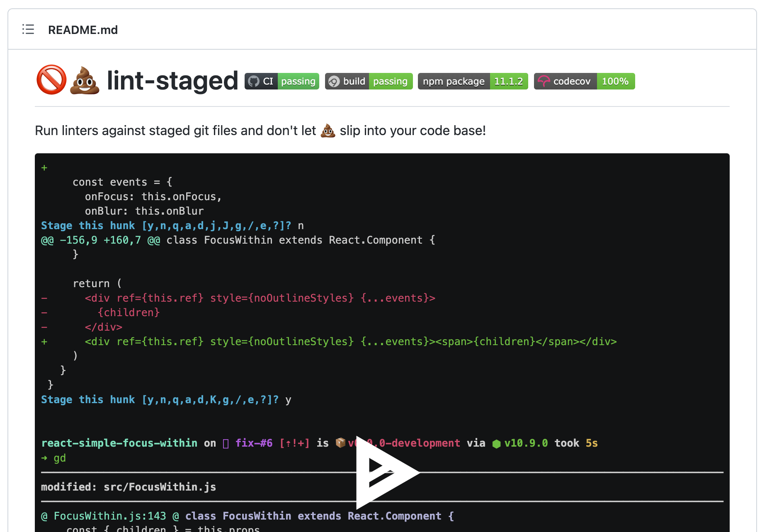Click the description line 'Run linters against staged git files'
The width and height of the screenshot is (767, 532).
point(260,131)
